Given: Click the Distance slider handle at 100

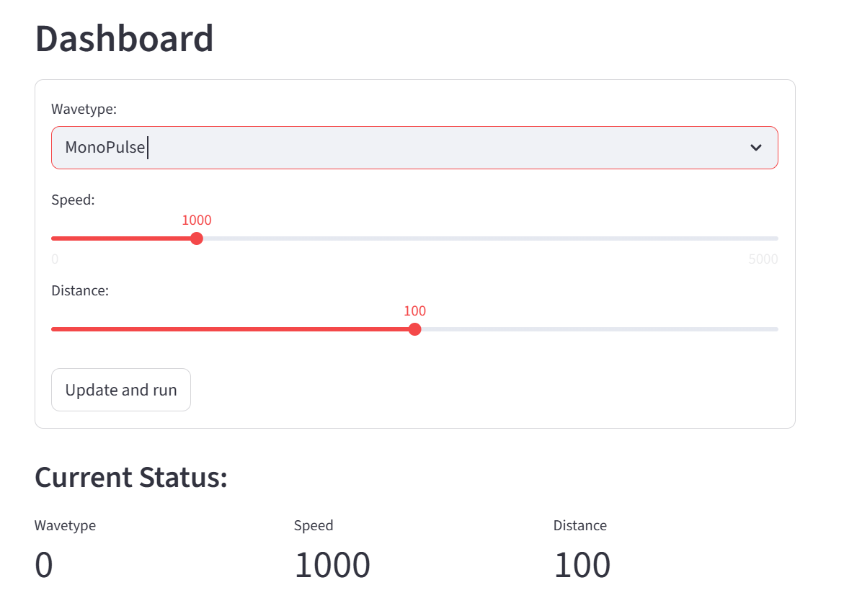Looking at the screenshot, I should (x=414, y=329).
